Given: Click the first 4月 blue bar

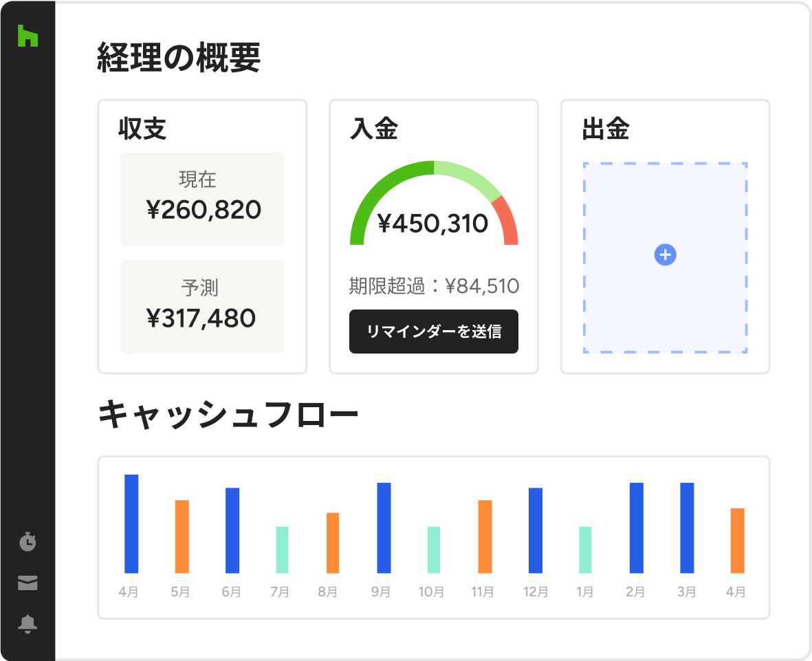Looking at the screenshot, I should pos(131,523).
